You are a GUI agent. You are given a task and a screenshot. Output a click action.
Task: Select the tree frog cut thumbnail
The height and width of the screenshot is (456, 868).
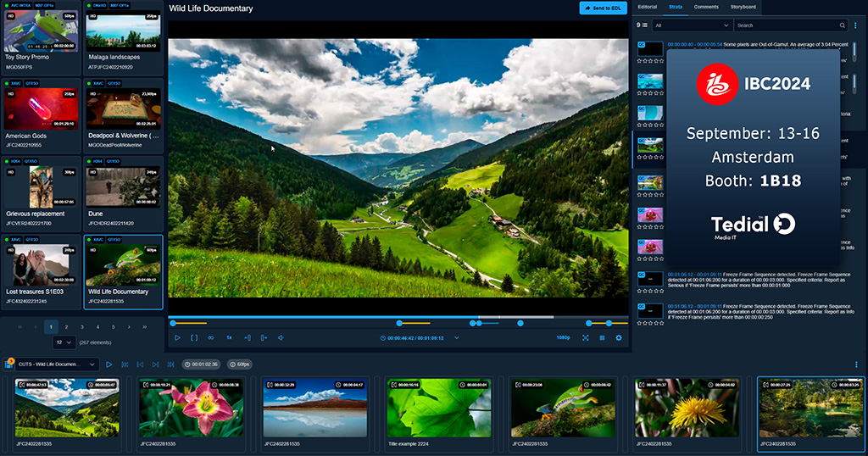point(563,409)
